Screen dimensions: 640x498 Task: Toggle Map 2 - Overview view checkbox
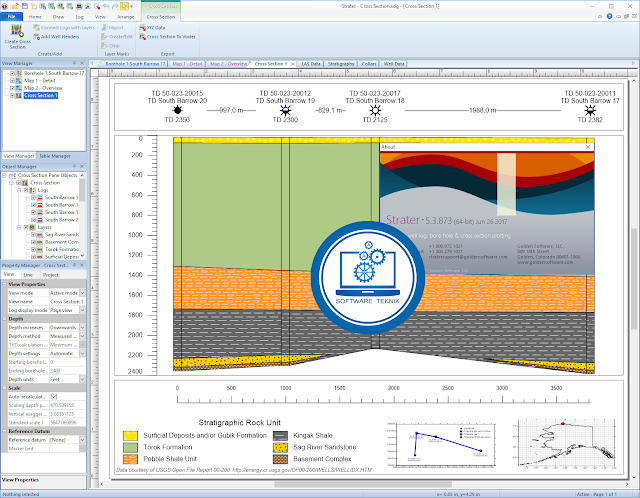click(x=12, y=88)
